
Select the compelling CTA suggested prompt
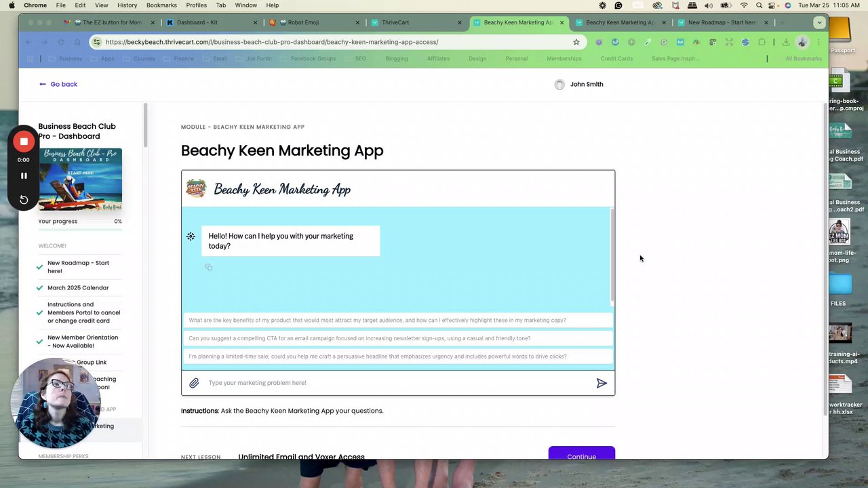pos(397,338)
